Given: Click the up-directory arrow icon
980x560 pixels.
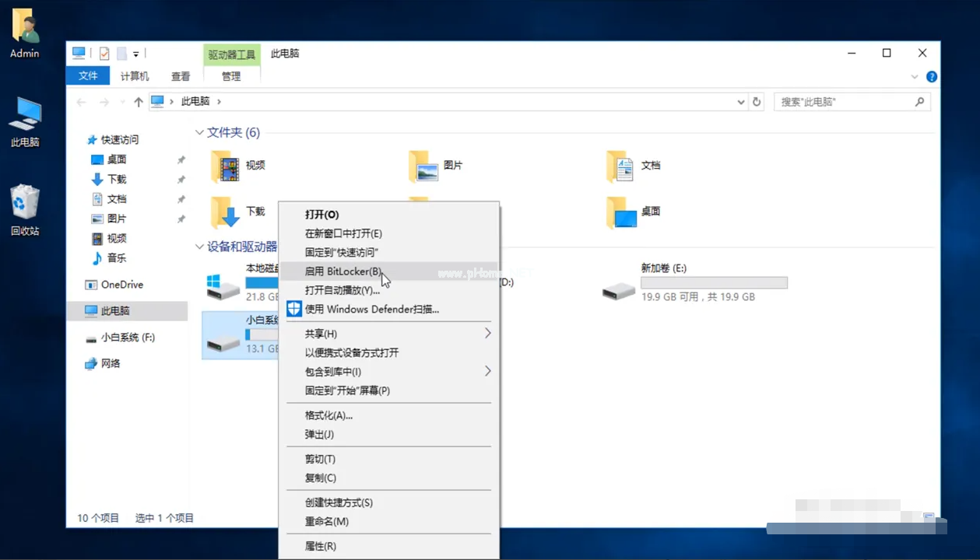Looking at the screenshot, I should [139, 102].
